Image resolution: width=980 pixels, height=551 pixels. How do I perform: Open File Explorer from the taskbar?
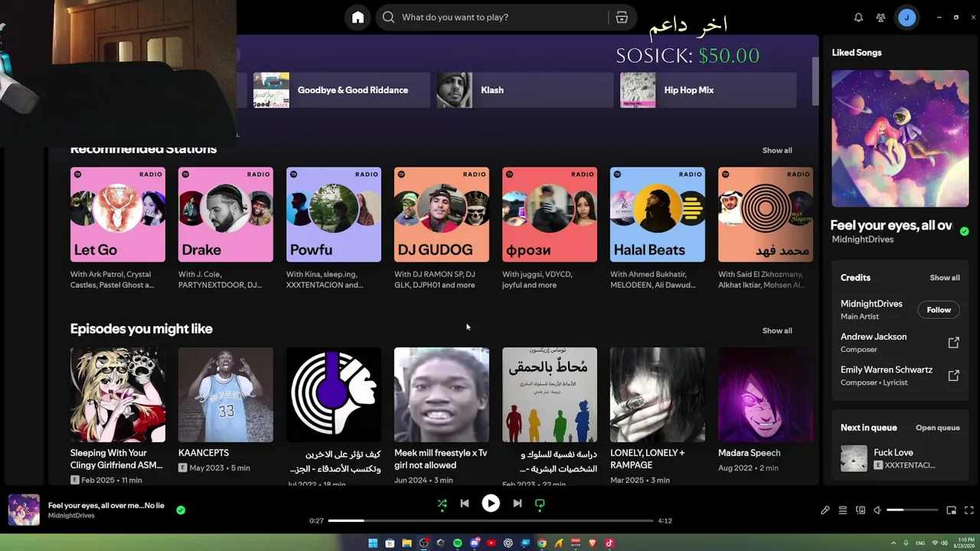(407, 543)
